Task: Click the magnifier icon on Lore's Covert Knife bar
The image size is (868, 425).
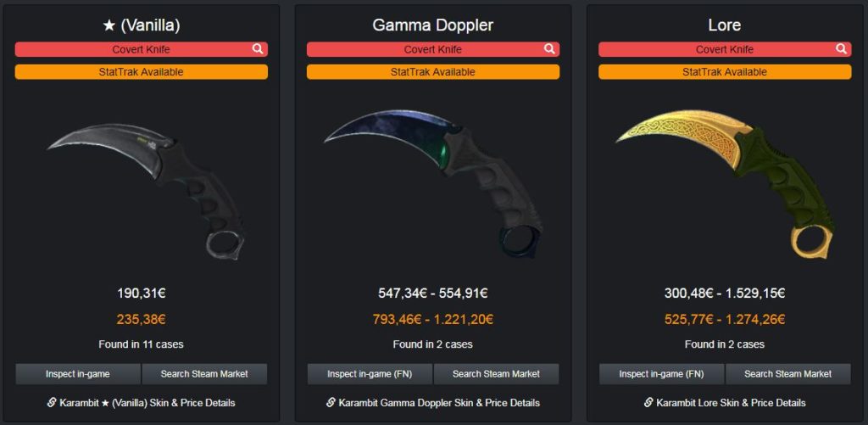Action: coord(841,48)
